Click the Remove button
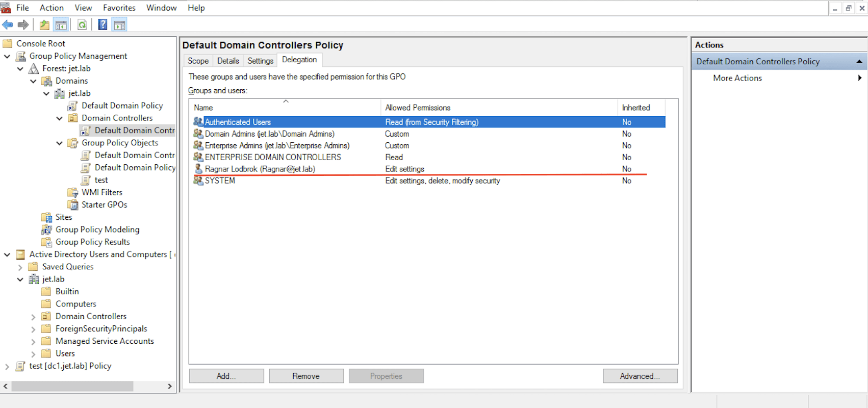This screenshot has height=408, width=868. click(x=306, y=376)
